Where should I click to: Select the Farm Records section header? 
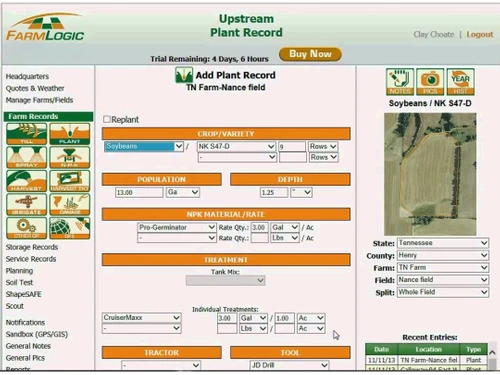(48, 116)
